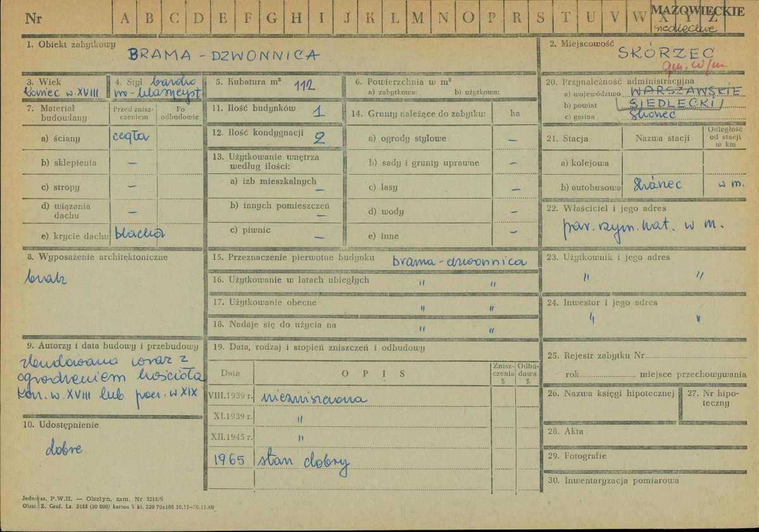This screenshot has width=759, height=532.
Task: Click the Udostępnienie entry 'dobre'
Action: [63, 449]
